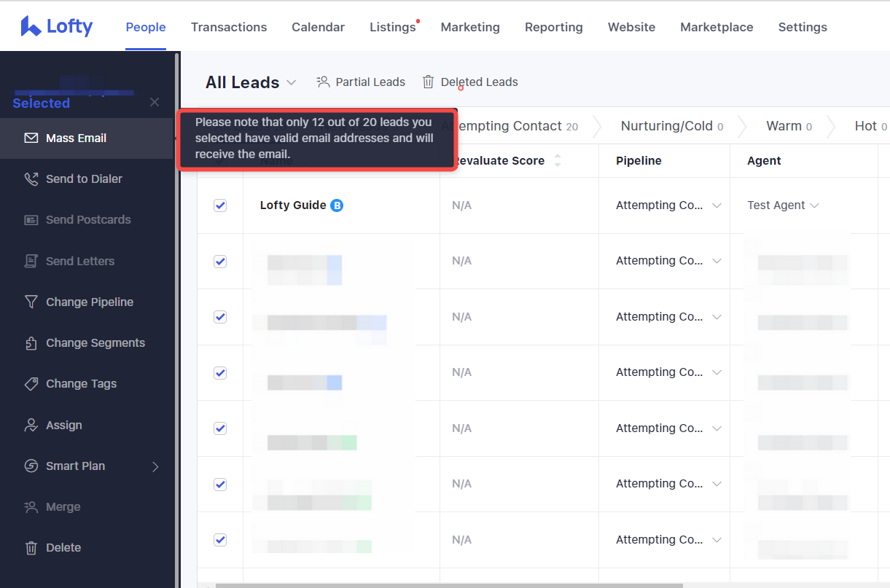
Task: Click the Assign person icon
Action: pos(31,425)
